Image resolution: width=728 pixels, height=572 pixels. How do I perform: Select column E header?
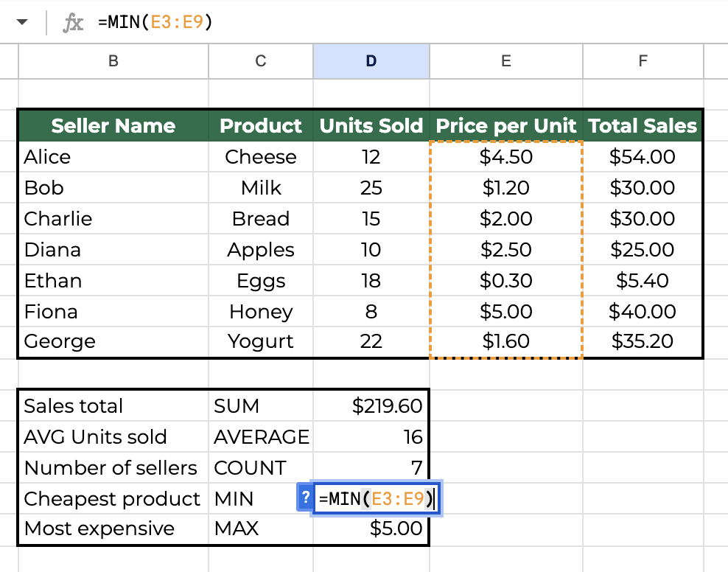[x=505, y=62]
